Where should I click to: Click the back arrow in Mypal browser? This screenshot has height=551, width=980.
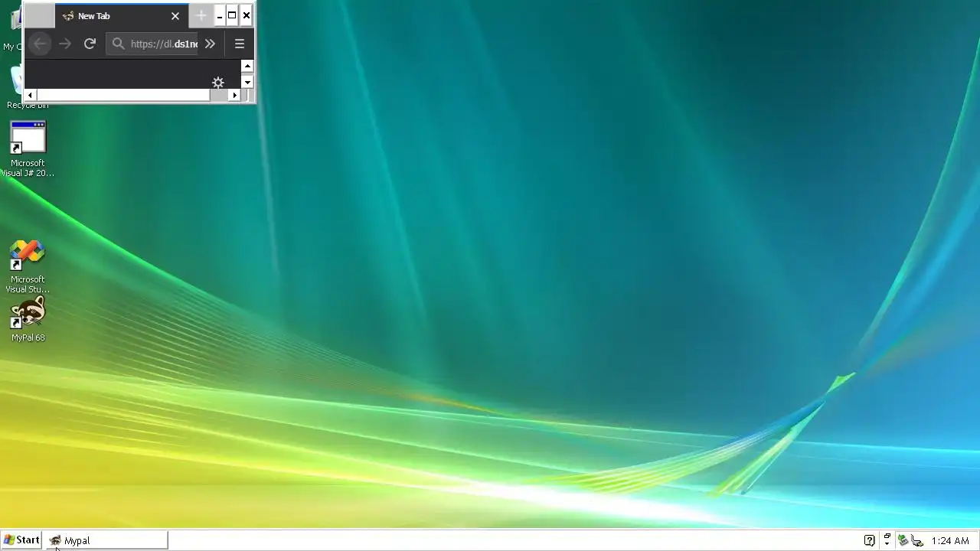40,44
